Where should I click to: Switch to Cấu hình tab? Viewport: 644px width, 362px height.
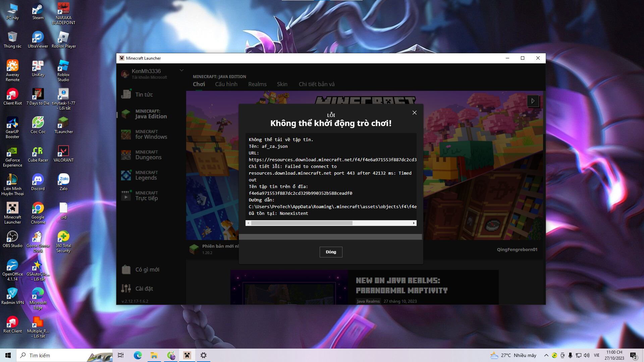coord(226,84)
